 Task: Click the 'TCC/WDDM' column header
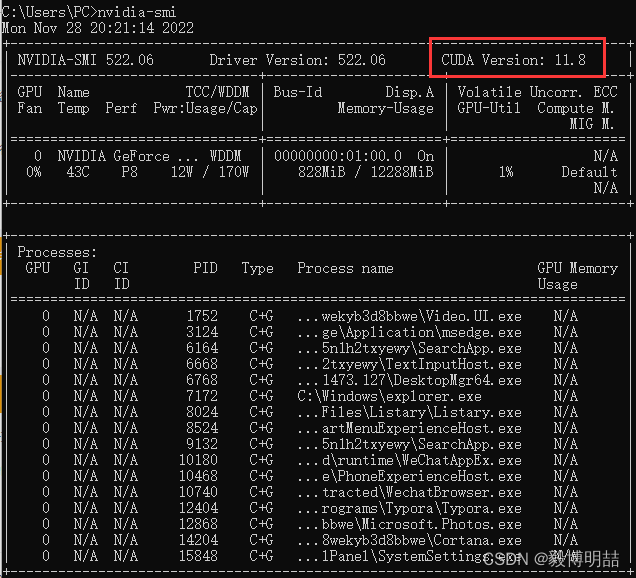tap(217, 92)
